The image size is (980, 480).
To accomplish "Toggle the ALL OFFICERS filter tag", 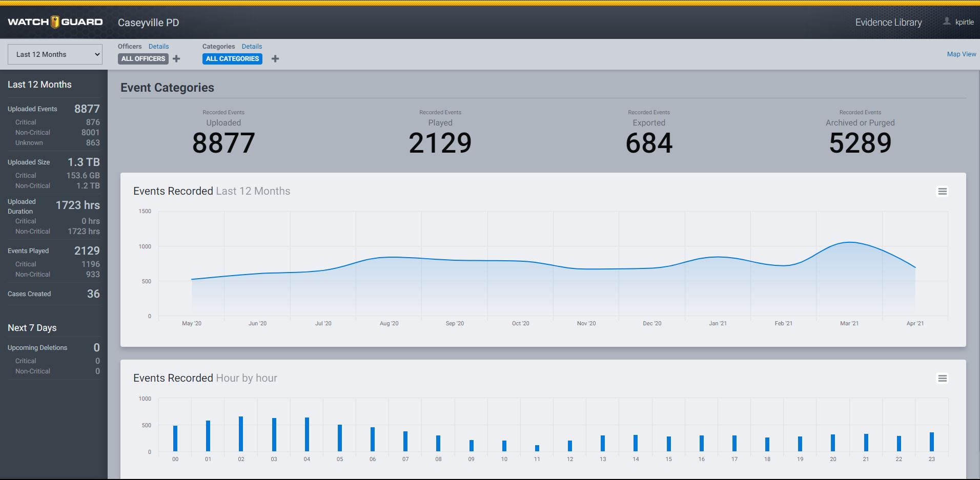I will [143, 59].
